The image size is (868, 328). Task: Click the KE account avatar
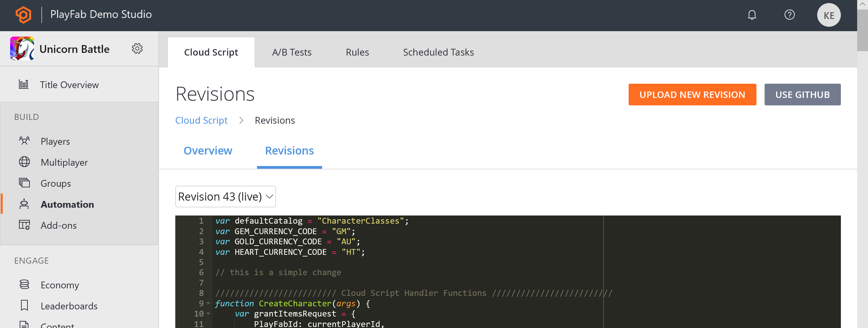(829, 15)
